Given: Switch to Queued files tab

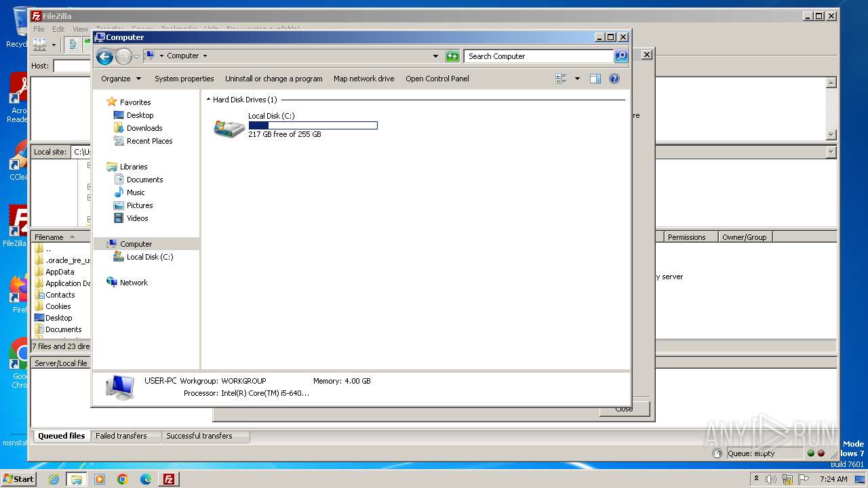Looking at the screenshot, I should [62, 436].
